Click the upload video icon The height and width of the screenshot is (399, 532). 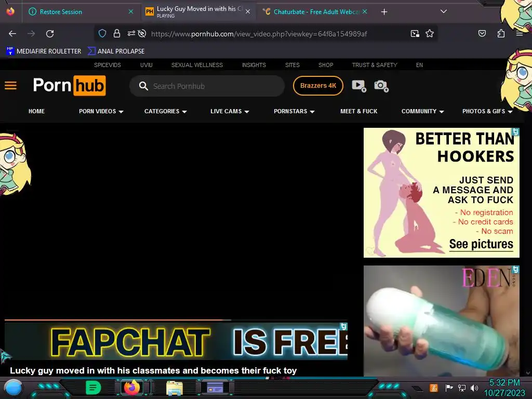(359, 86)
